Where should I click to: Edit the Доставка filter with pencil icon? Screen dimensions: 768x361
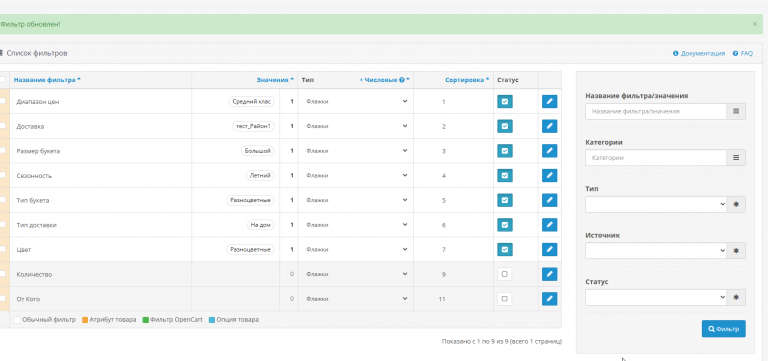[x=549, y=126]
